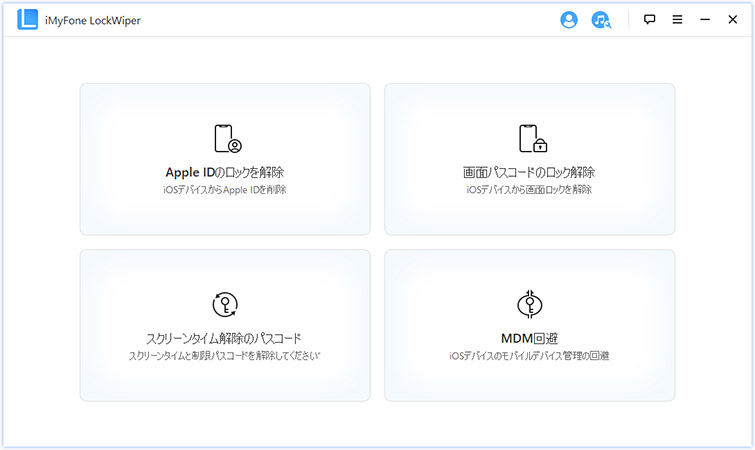Select the MDM回避 heading
This screenshot has width=755, height=450.
[x=529, y=339]
